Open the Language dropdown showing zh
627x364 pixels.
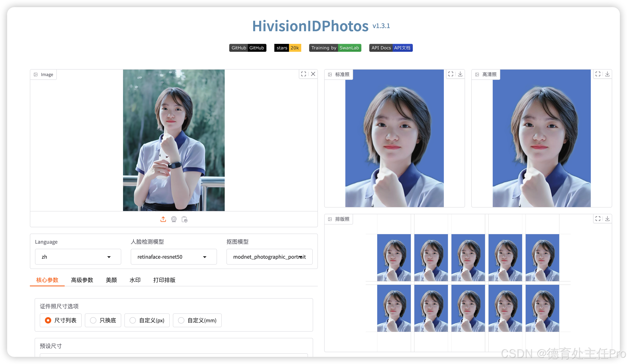[78, 256]
